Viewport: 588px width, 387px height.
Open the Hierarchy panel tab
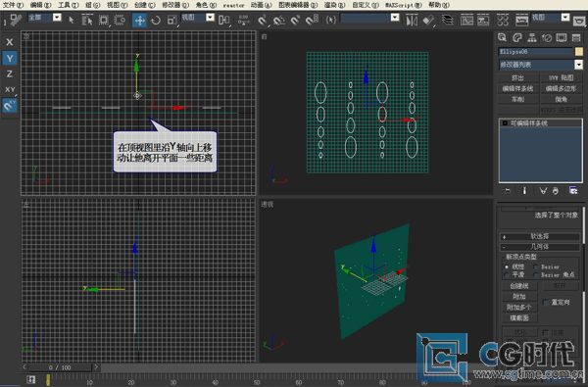(x=532, y=38)
